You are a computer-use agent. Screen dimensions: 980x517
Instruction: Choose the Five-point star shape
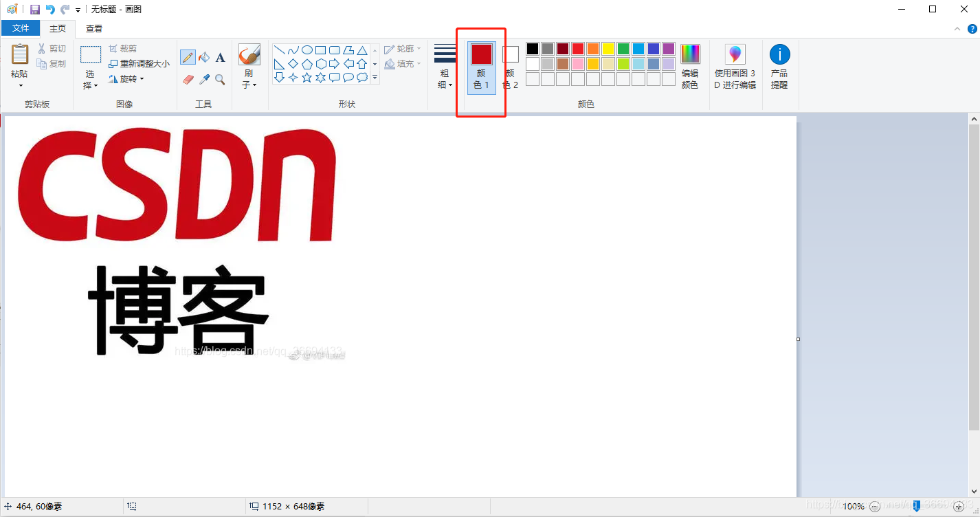(x=307, y=78)
